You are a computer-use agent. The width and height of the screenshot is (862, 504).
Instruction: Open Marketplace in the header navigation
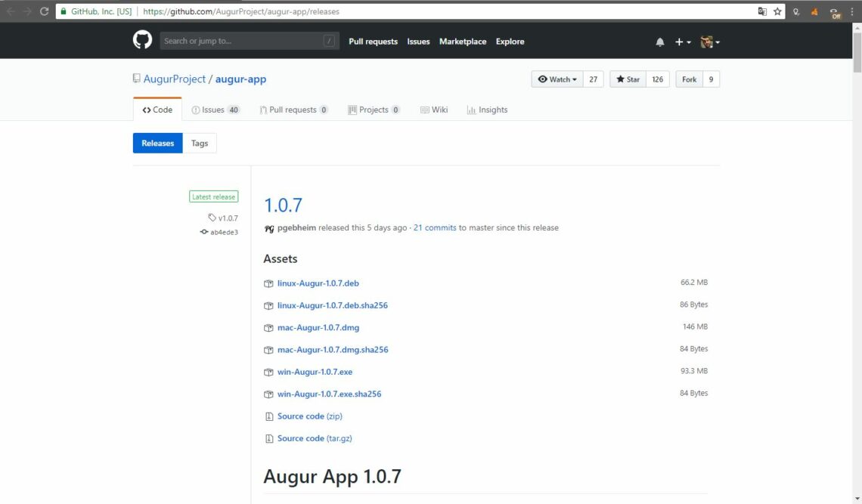[x=462, y=42]
